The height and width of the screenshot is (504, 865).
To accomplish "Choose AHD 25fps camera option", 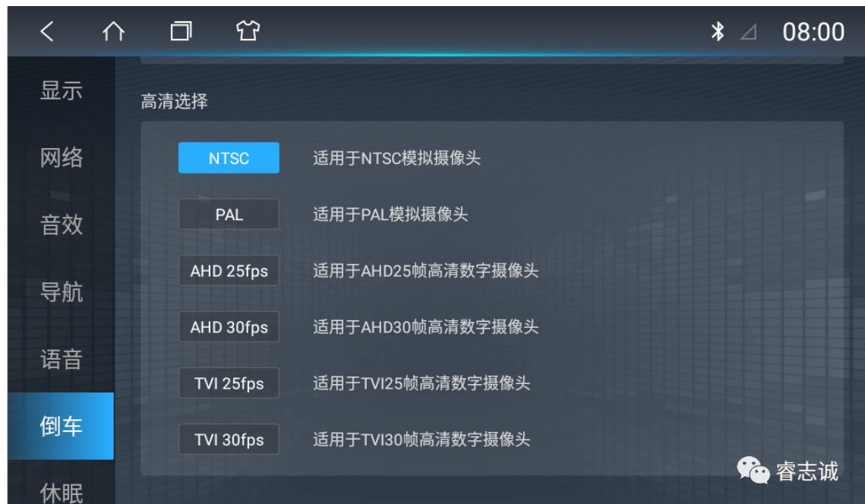I will point(229,271).
